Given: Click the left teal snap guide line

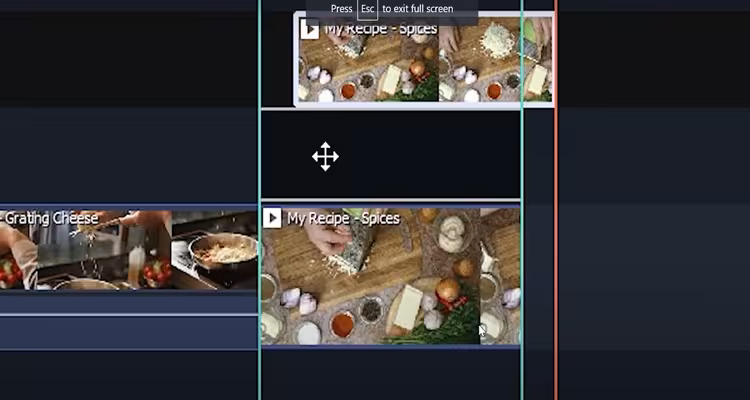Looking at the screenshot, I should point(260,200).
